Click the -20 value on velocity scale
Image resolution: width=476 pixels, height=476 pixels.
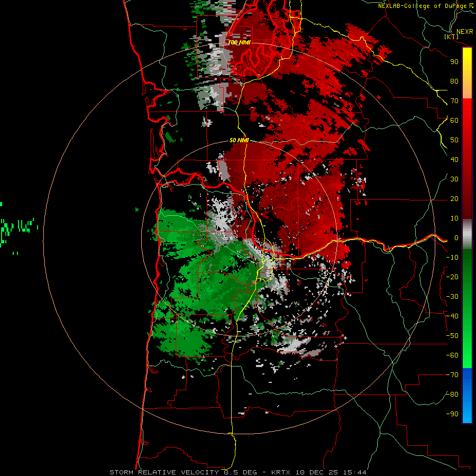pyautogui.click(x=452, y=277)
